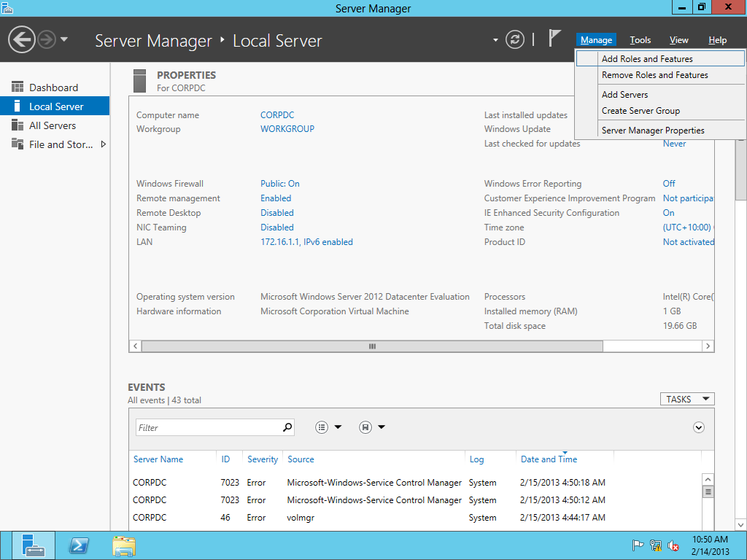Expand the File and Storage Services arrow
The image size is (747, 560).
pyautogui.click(x=103, y=144)
